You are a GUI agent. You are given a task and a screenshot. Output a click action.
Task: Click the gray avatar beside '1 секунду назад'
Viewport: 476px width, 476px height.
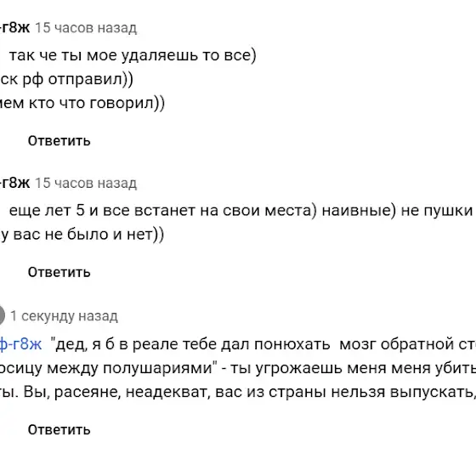point(2,315)
